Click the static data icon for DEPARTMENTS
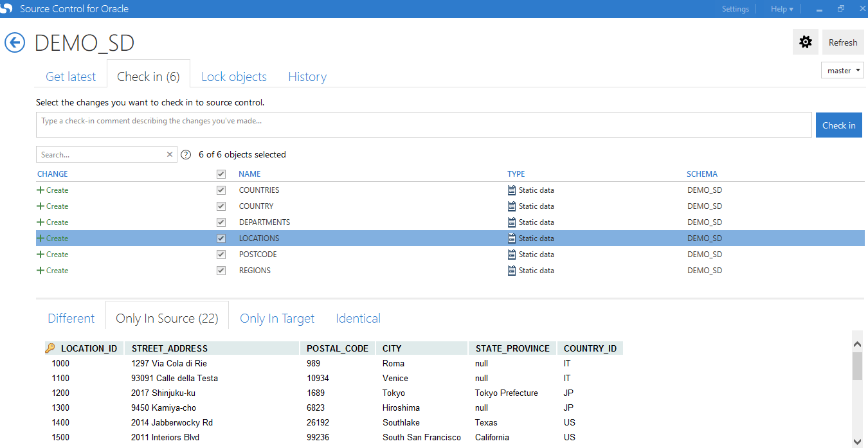Image resolution: width=868 pixels, height=448 pixels. [512, 222]
